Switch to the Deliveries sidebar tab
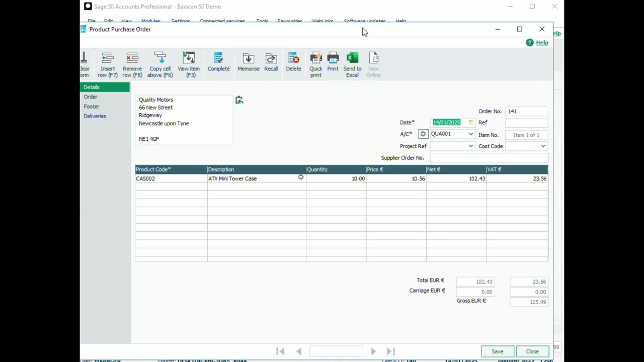Viewport: 644px width, 362px height. (x=105, y=116)
